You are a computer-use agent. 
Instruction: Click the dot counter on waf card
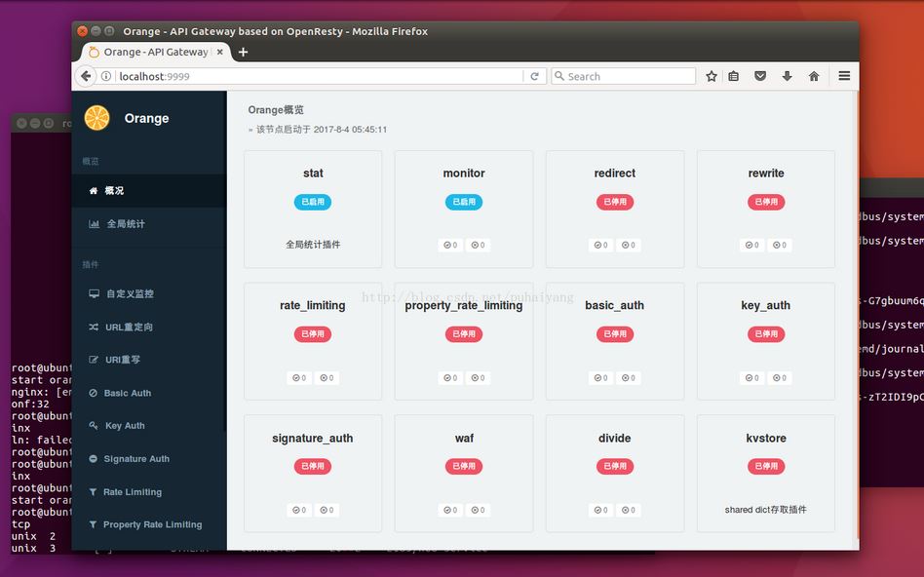pyautogui.click(x=478, y=511)
